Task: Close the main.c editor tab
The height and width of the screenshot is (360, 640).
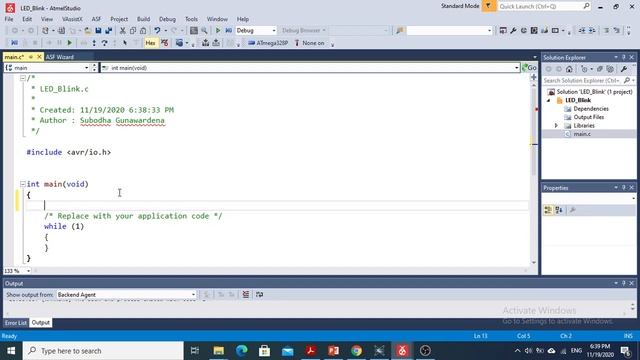Action: click(x=39, y=57)
